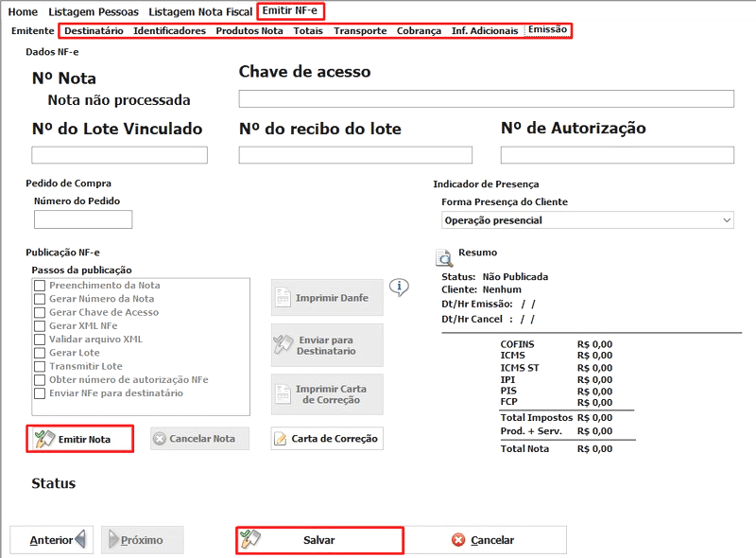
Task: Click the info icon beside Imprimir Danfe
Action: point(399,287)
